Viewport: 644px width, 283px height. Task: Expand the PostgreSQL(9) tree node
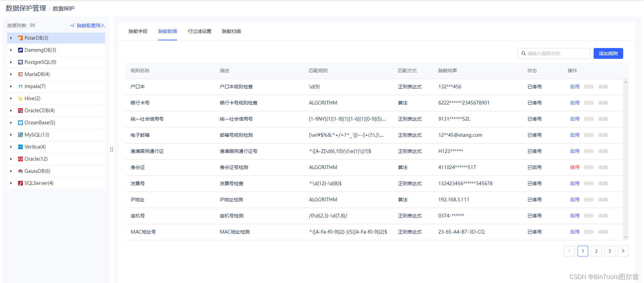pyautogui.click(x=11, y=62)
